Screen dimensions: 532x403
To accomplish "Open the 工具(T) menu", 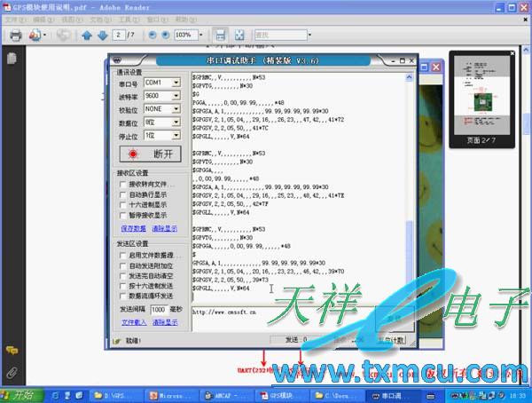I will (x=129, y=20).
